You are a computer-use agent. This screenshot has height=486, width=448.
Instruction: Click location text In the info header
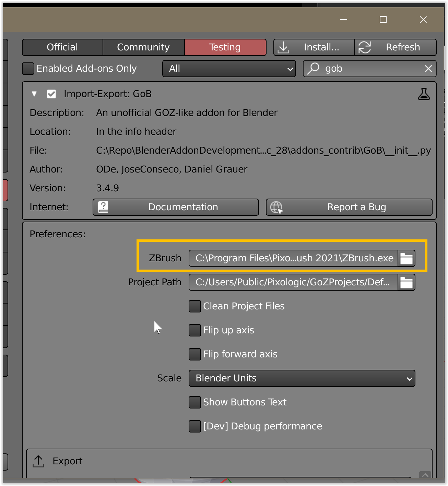136,132
